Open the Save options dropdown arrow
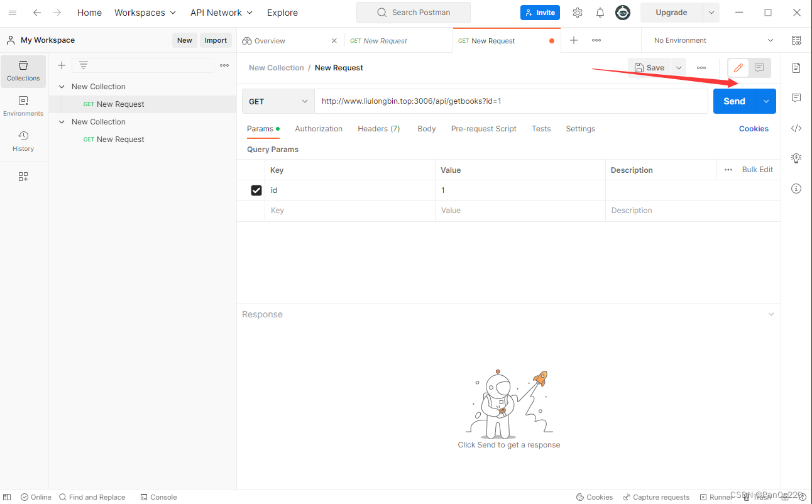812x504 pixels. pyautogui.click(x=679, y=68)
